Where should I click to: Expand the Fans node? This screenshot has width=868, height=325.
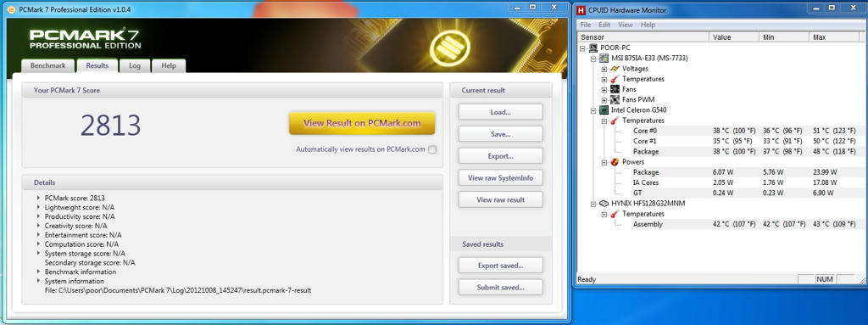click(x=604, y=89)
